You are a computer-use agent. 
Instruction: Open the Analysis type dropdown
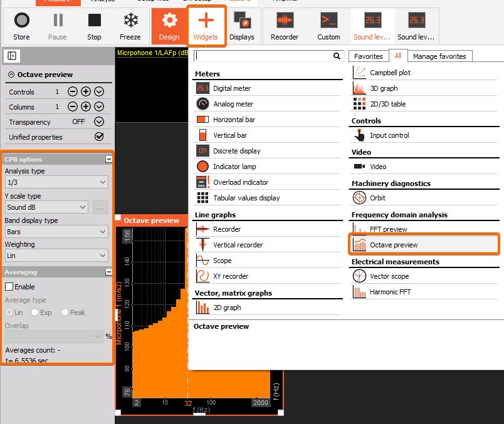[x=56, y=182]
